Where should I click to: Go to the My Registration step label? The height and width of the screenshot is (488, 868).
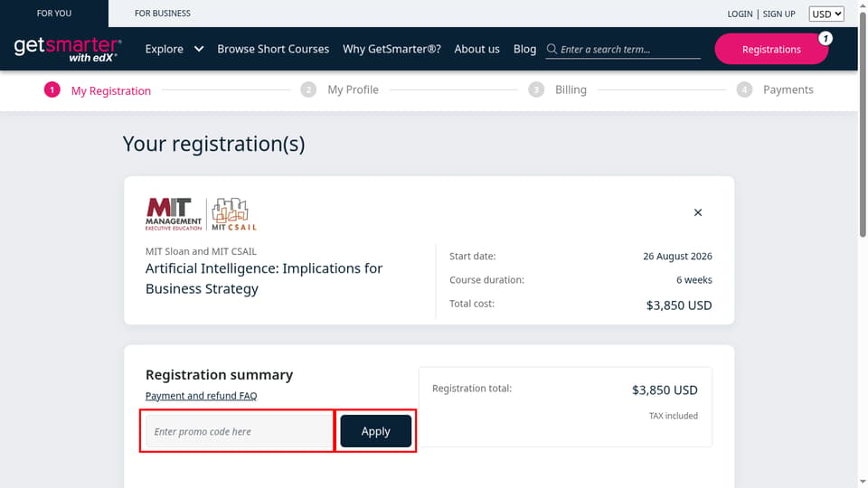coord(110,90)
